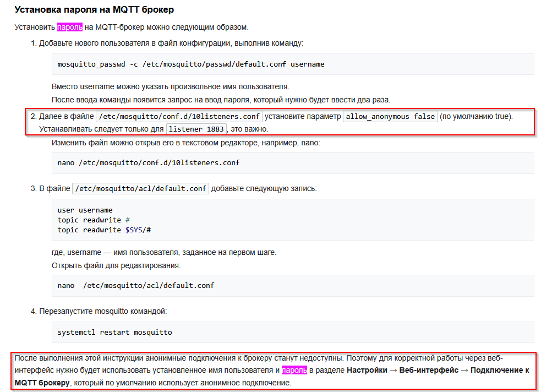Image resolution: width=552 pixels, height=392 pixels.
Task: Click the heading 'Установка пароля на MQTT брокер'
Action: [94, 9]
